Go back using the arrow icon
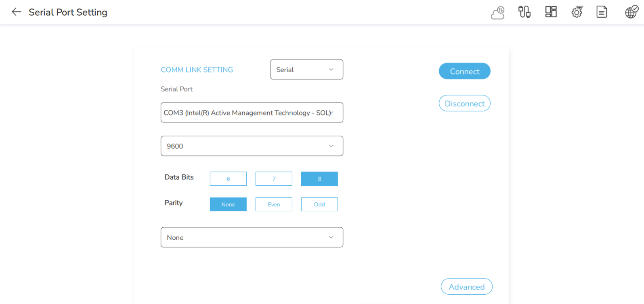Viewport: 644px width, 304px height. (17, 12)
